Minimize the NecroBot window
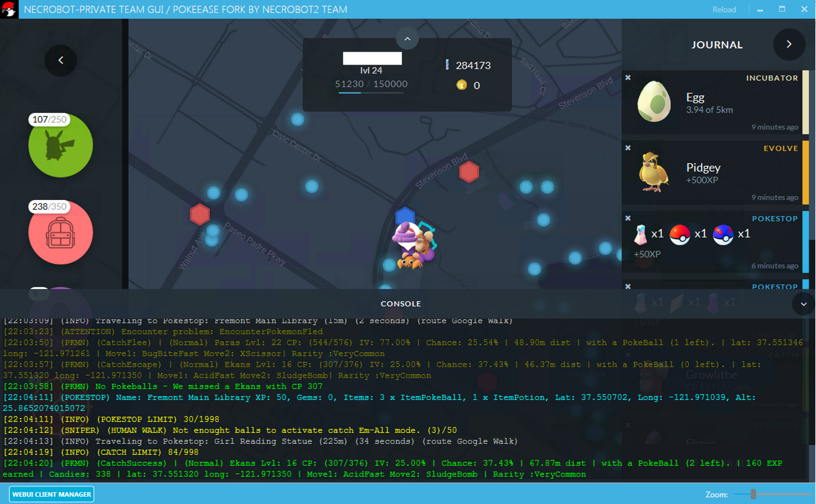Viewport: 816px width, 504px height. point(760,10)
